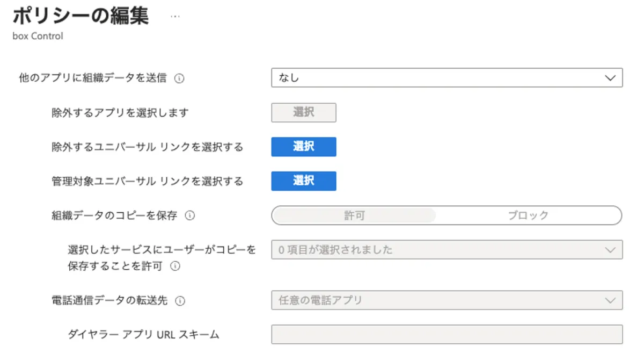
Task: Click the chevron arrow of the なし dropdown
Action: 610,78
